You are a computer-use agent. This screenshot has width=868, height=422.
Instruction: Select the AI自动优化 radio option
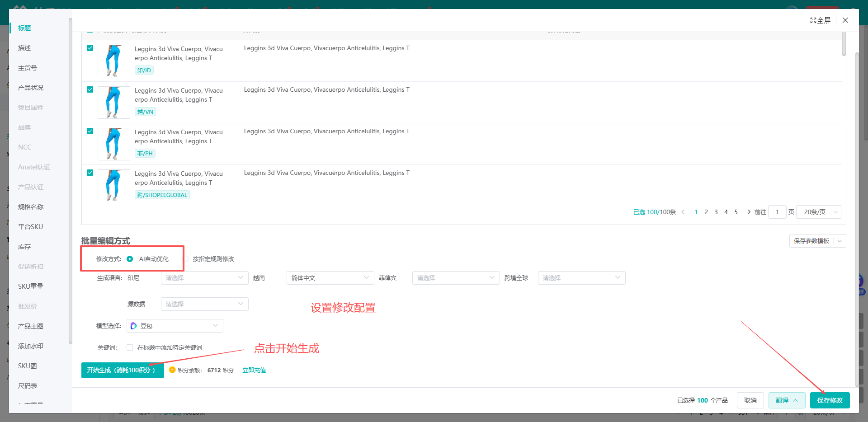(x=130, y=259)
